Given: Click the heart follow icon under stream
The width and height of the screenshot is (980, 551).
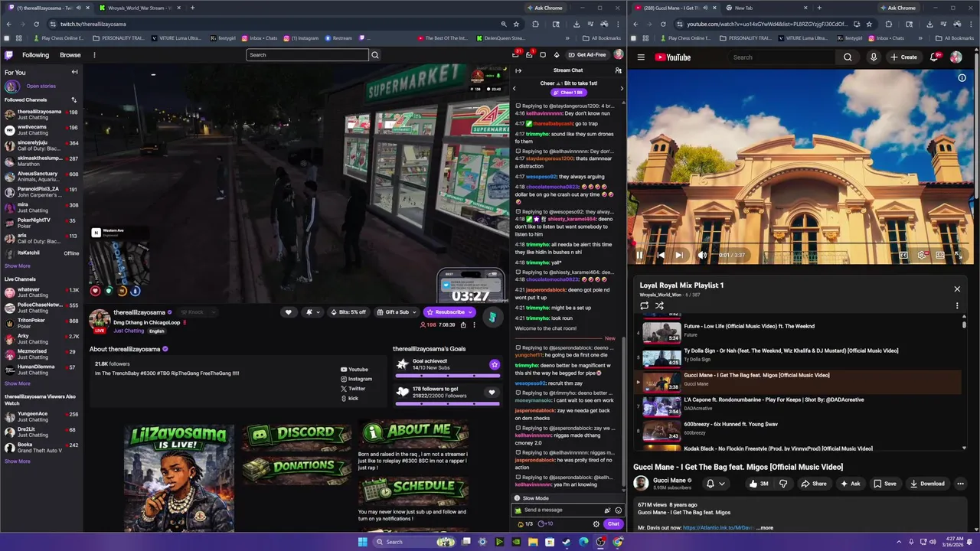Looking at the screenshot, I should pyautogui.click(x=288, y=312).
